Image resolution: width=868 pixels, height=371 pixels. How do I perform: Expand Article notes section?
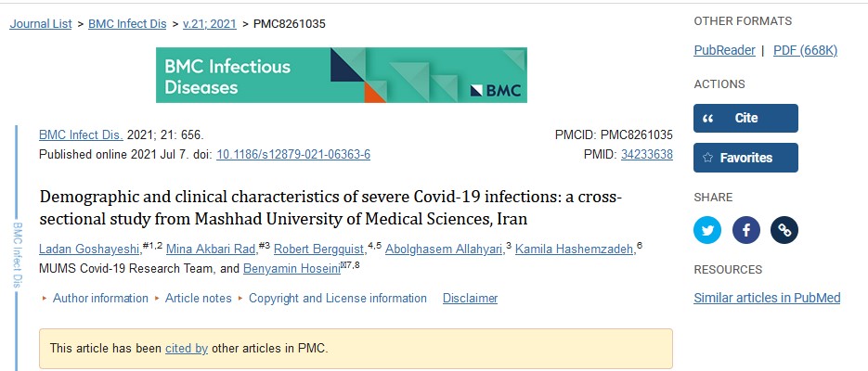point(198,299)
